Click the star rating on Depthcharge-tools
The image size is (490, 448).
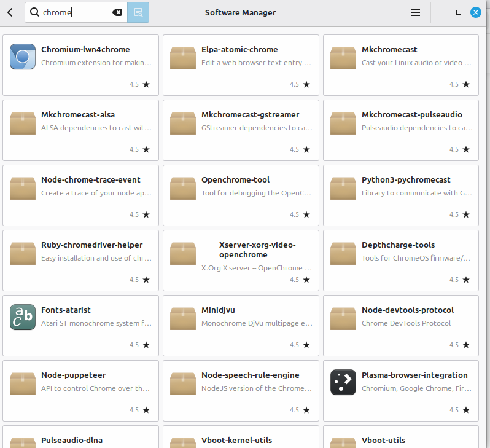465,280
